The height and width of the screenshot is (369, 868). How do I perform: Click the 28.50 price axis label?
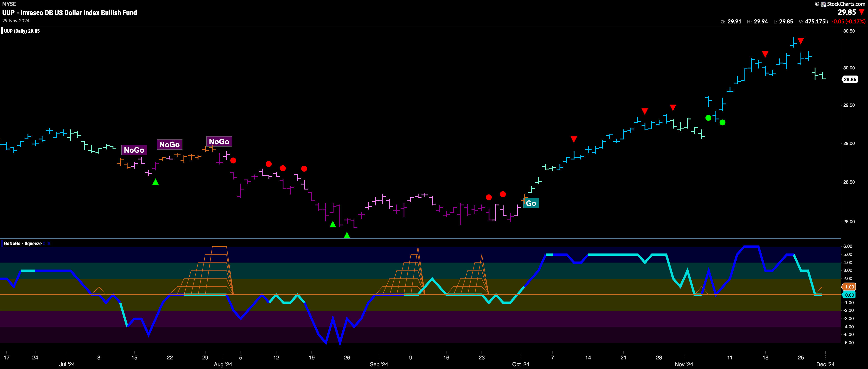pos(849,182)
